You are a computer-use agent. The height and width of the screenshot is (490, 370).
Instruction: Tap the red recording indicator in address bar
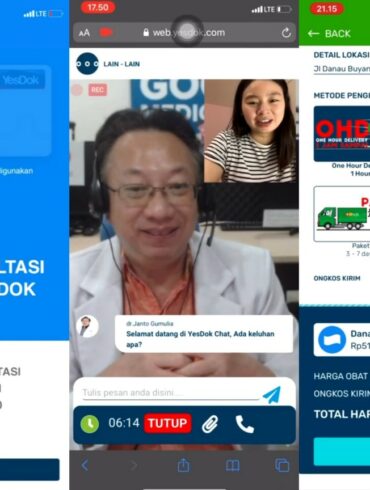click(x=106, y=33)
